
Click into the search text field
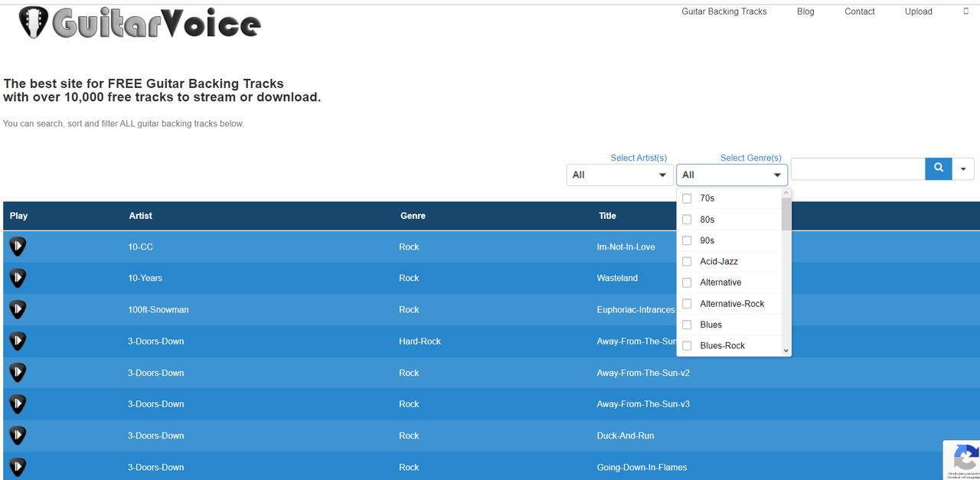pos(858,168)
